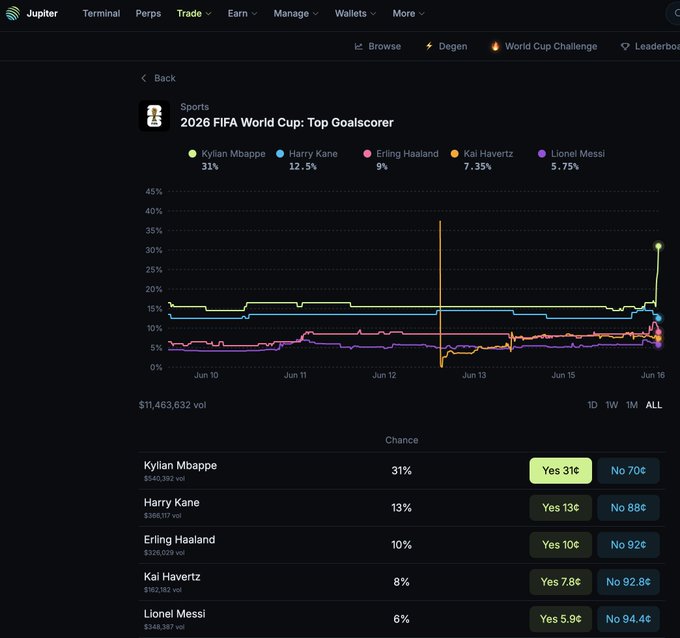Click the $540,392 vol text under Mbappe
Viewport: 680px width, 638px height.
point(164,479)
